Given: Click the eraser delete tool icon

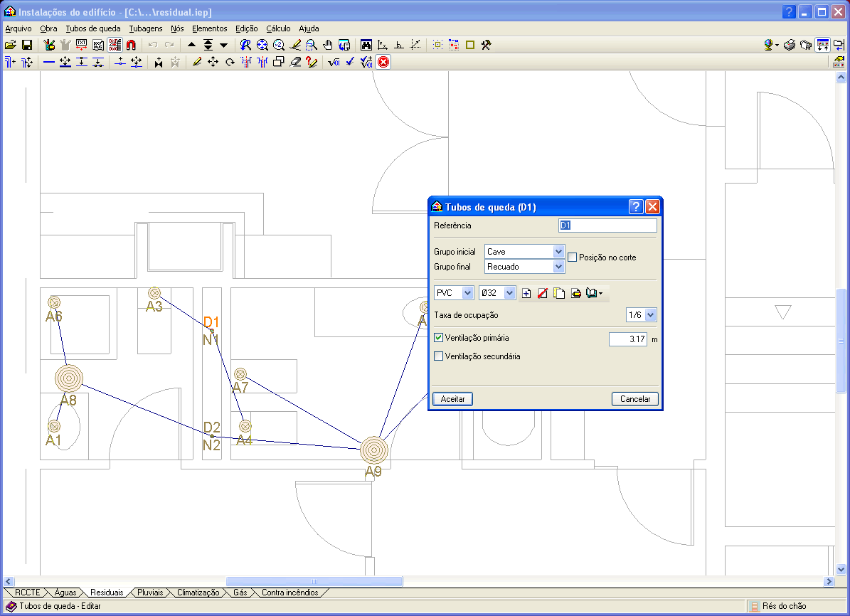Looking at the screenshot, I should tap(295, 63).
